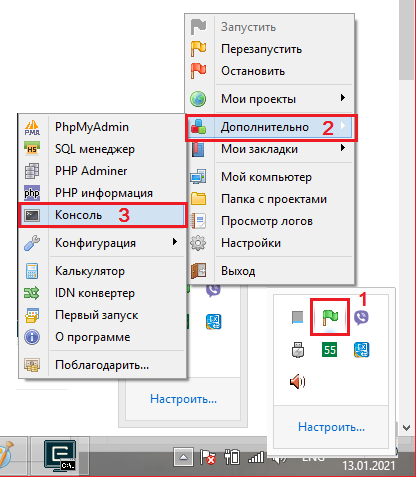The width and height of the screenshot is (416, 477).
Task: Click the Viber icon in tray popup
Action: point(361,317)
